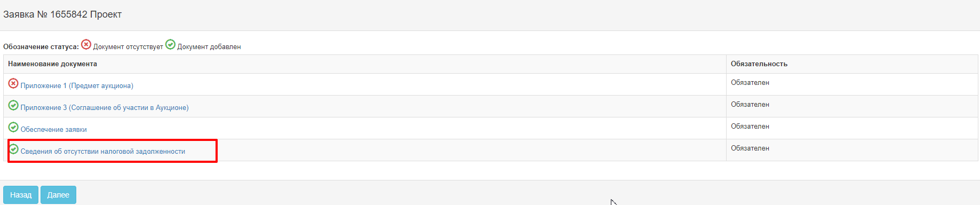Click the legend icon for Документ добавлен
The width and height of the screenshot is (980, 205).
pos(170,44)
